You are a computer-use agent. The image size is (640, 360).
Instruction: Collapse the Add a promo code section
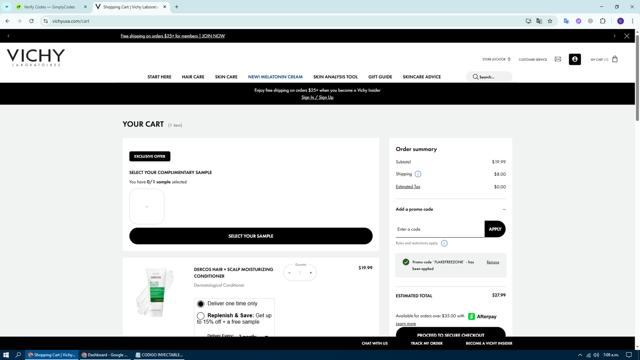click(x=504, y=209)
